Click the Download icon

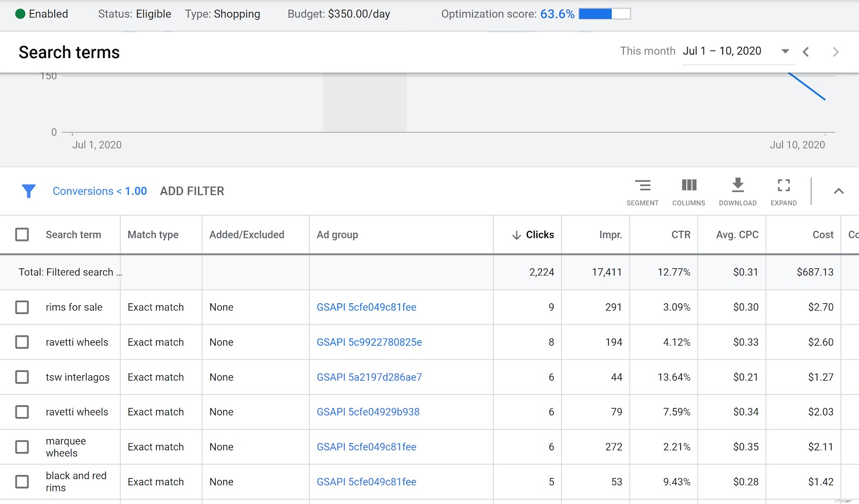point(738,185)
